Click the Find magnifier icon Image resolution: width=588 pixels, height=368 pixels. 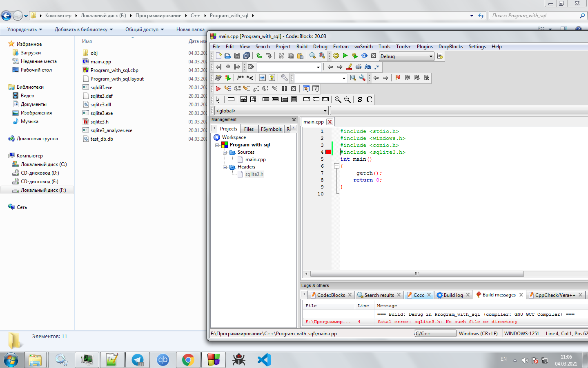(x=313, y=56)
